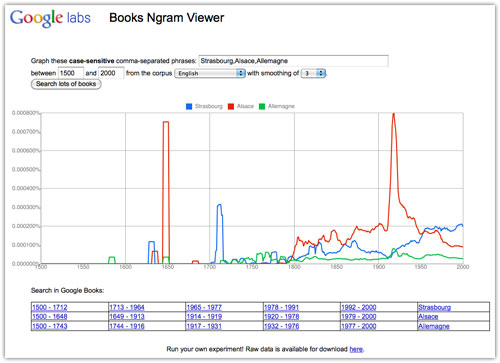Click the Books Ngram Viewer title
The width and height of the screenshot is (500, 363).
coord(167,18)
